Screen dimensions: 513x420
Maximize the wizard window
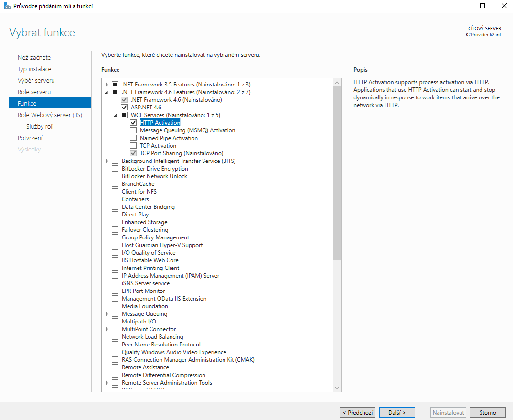coord(482,6)
